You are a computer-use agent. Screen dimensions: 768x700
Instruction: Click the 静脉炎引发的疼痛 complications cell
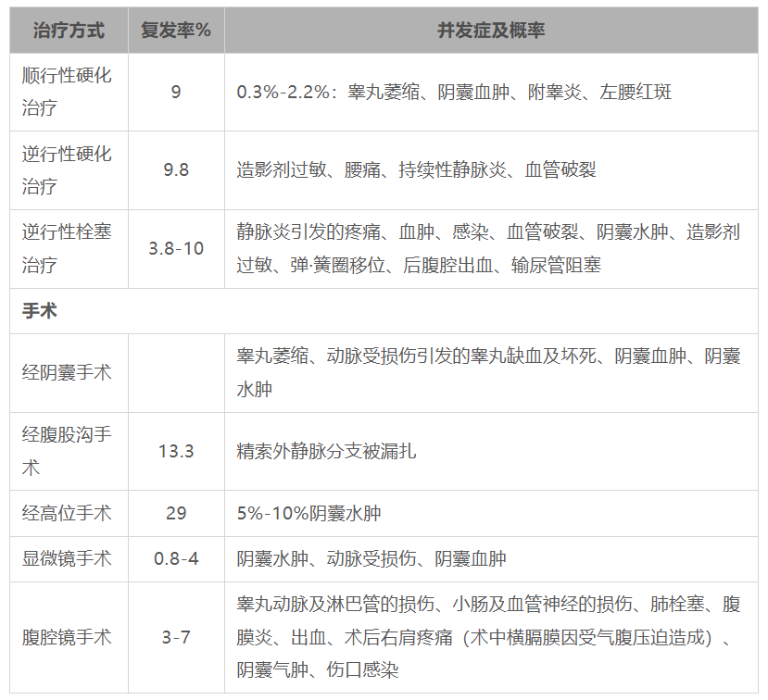[491, 249]
